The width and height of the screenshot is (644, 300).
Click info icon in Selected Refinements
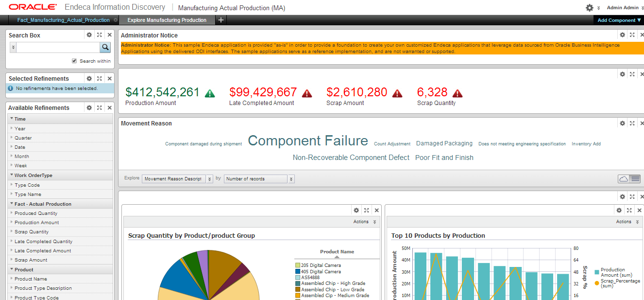(11, 88)
